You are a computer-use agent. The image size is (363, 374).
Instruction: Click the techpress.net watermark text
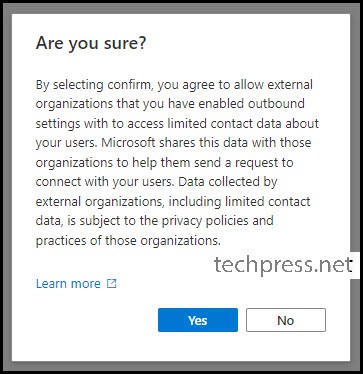[x=283, y=265]
